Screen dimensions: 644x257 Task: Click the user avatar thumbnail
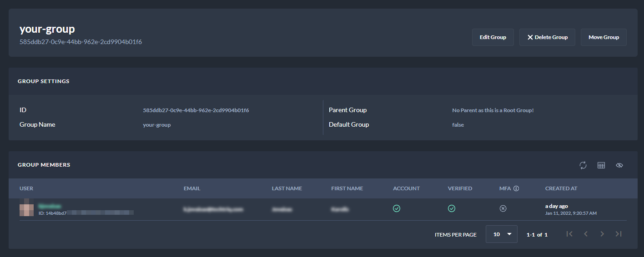pos(26,208)
